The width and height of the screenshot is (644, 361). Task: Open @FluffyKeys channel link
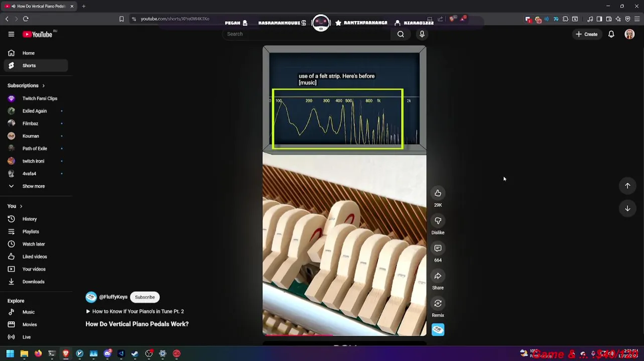click(x=113, y=297)
